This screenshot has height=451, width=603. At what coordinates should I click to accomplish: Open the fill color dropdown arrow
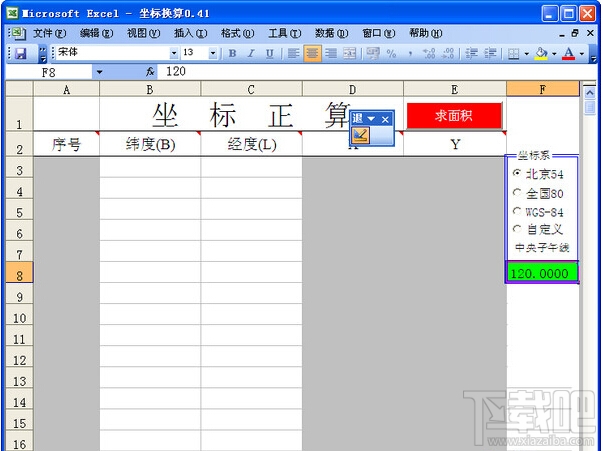click(x=554, y=53)
